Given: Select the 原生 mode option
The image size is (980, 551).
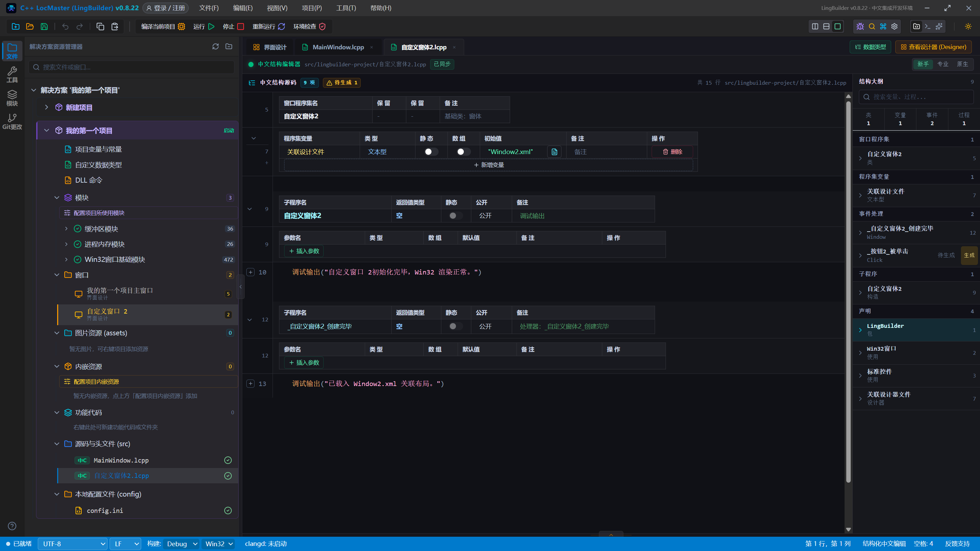Looking at the screenshot, I should pos(963,64).
